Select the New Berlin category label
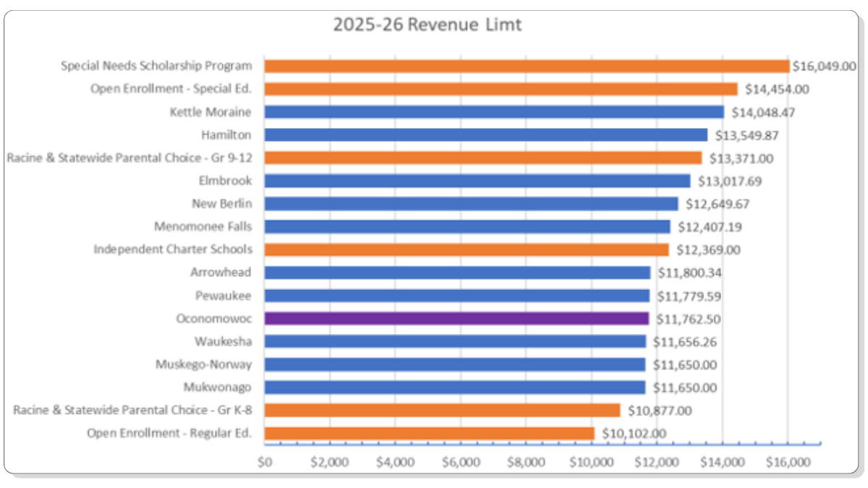This screenshot has width=868, height=488. coord(222,204)
